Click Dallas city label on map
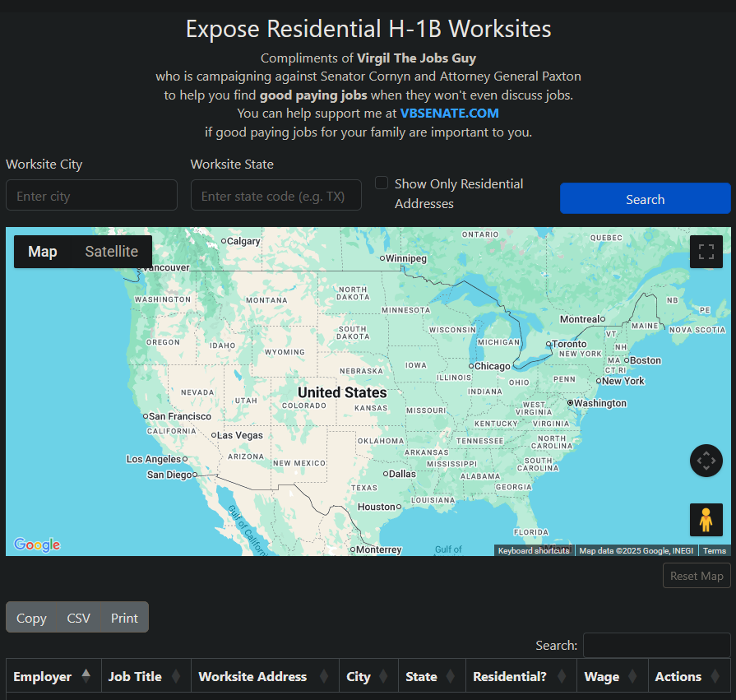The width and height of the screenshot is (736, 700). point(402,474)
